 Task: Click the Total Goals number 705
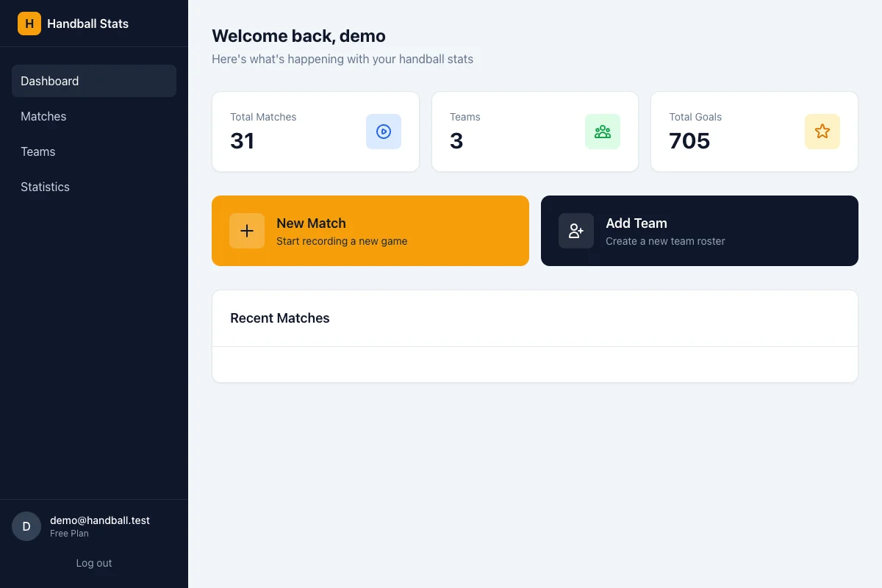tap(689, 140)
